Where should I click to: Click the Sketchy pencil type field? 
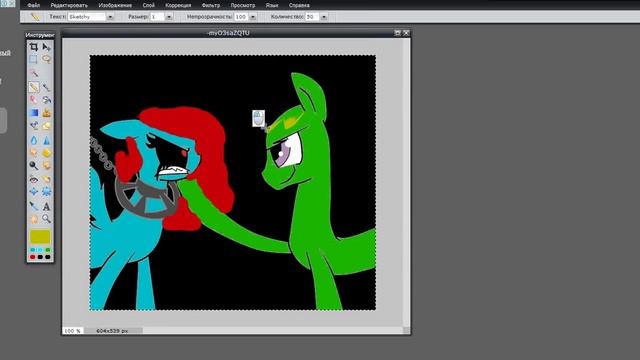87,17
